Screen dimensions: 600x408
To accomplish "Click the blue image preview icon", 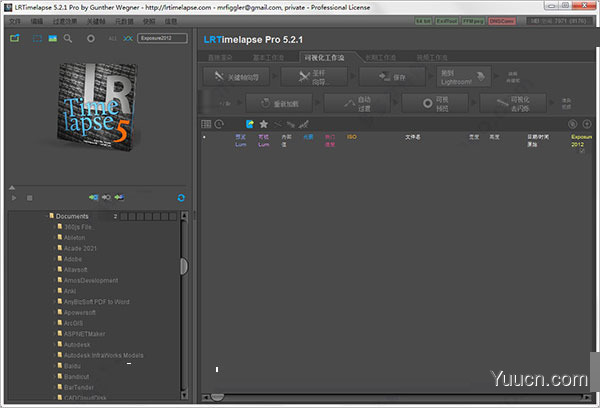I will coord(52,38).
